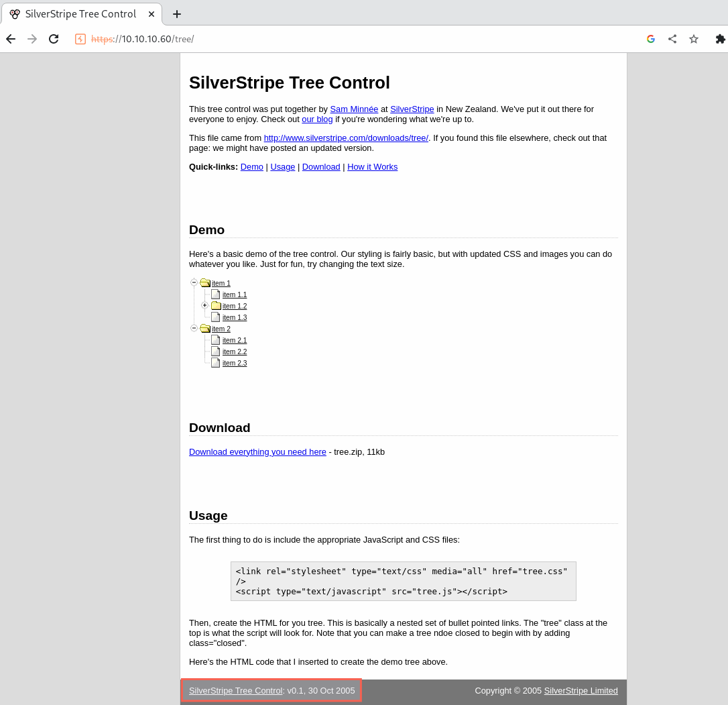This screenshot has width=728, height=705.
Task: Click the Google icon in address bar
Action: pos(651,39)
